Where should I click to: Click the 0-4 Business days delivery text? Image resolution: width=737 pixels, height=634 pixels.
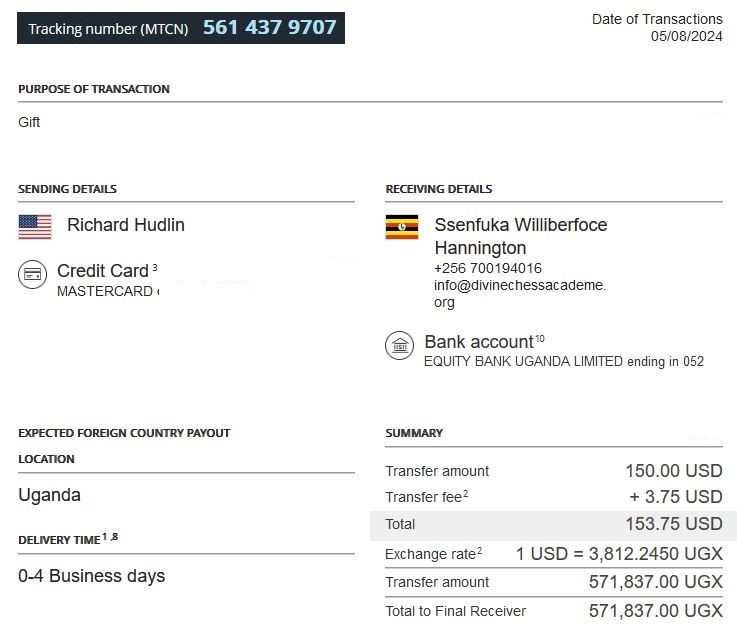point(92,576)
